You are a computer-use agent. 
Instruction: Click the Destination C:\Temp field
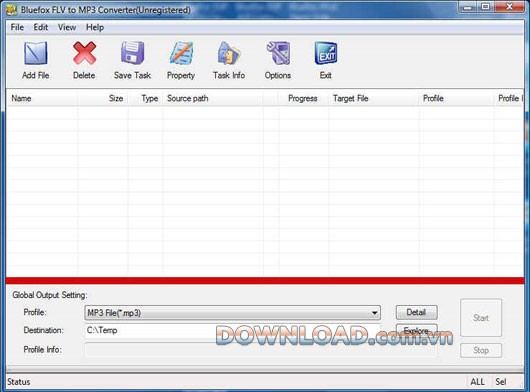point(233,330)
